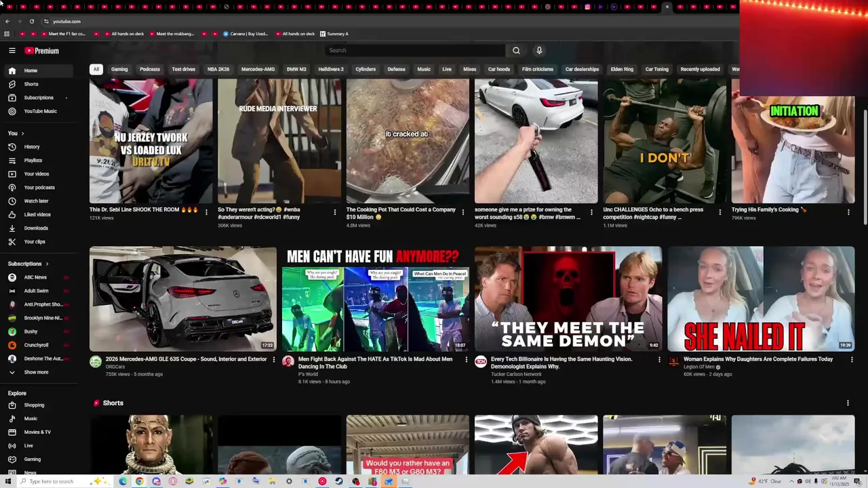Select the Gaming filter chip

pos(119,69)
